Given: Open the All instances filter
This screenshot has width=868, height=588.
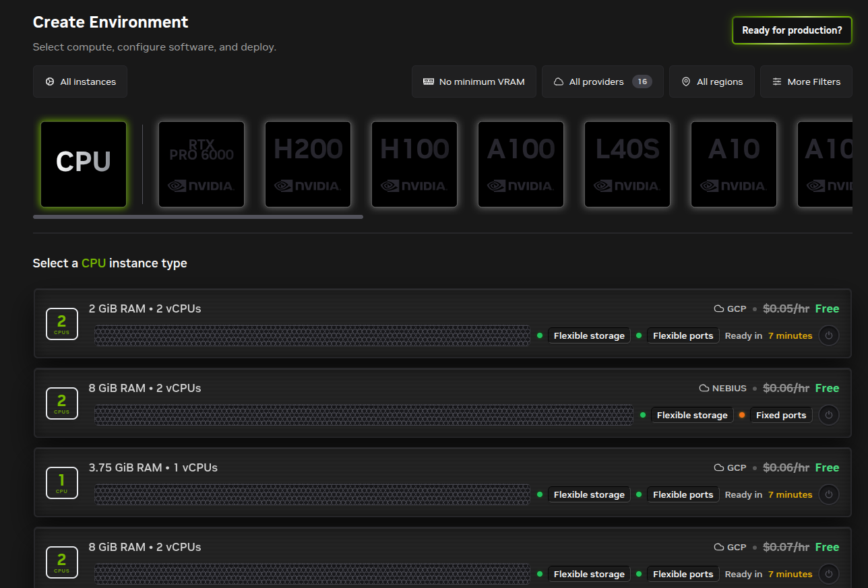Looking at the screenshot, I should coord(80,81).
